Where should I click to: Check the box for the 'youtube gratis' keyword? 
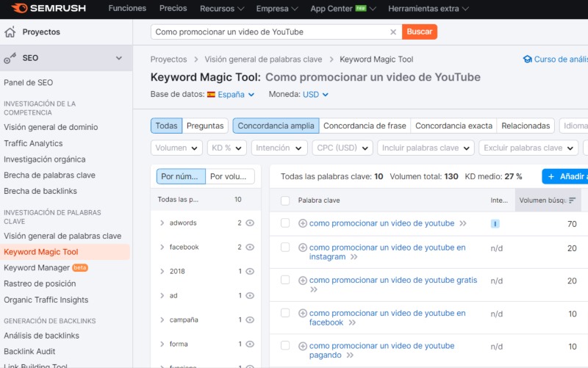pyautogui.click(x=285, y=280)
